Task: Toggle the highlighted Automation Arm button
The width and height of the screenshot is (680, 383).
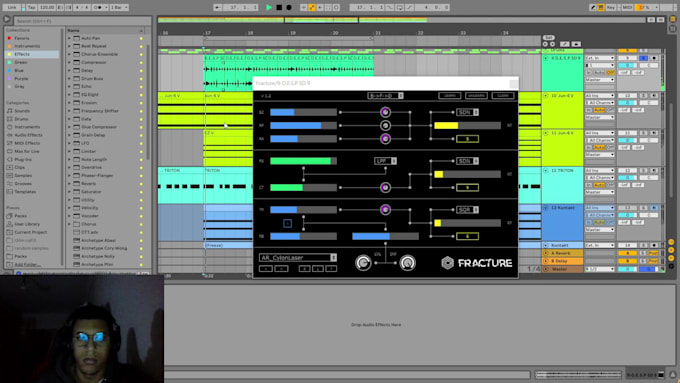Action: pyautogui.click(x=312, y=7)
